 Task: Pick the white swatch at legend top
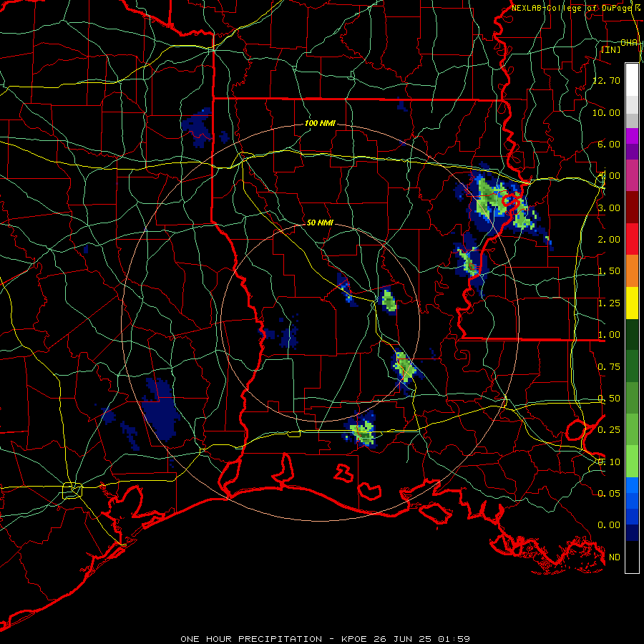[632, 80]
